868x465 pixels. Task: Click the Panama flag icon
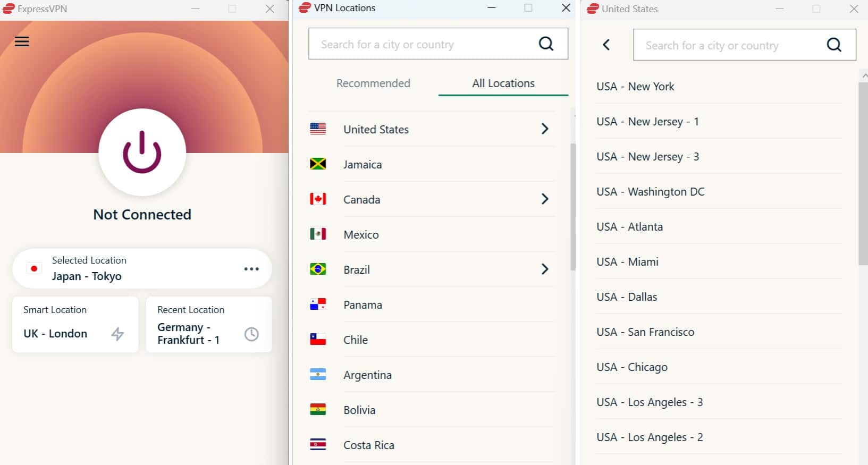(x=318, y=304)
